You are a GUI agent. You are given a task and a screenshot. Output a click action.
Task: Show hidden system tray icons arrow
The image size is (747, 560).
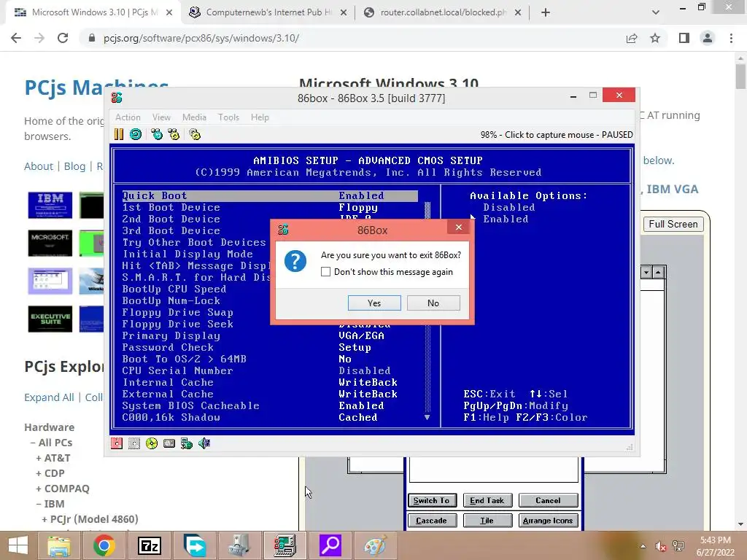click(643, 546)
